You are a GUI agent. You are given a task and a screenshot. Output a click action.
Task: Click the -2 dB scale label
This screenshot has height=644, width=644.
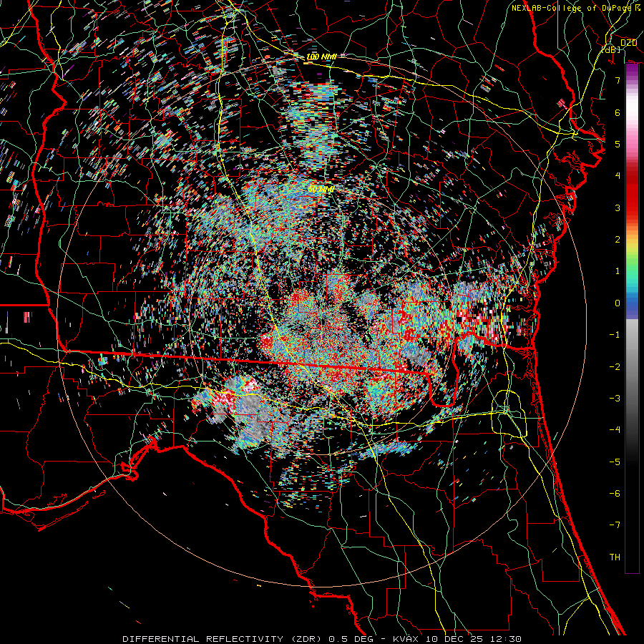[x=615, y=366]
